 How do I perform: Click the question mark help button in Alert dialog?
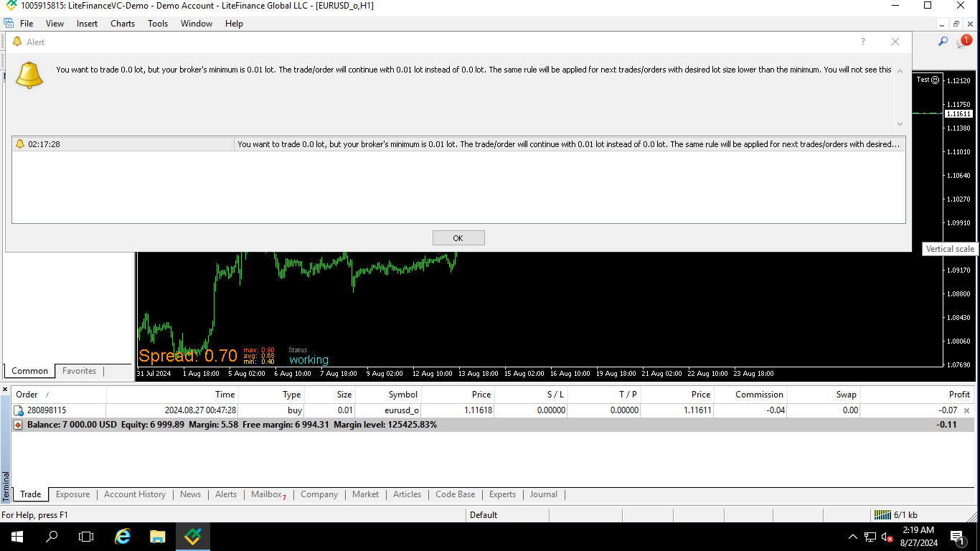(x=863, y=42)
